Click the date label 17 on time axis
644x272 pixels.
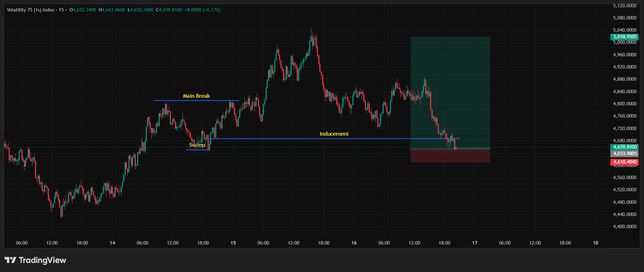474,243
